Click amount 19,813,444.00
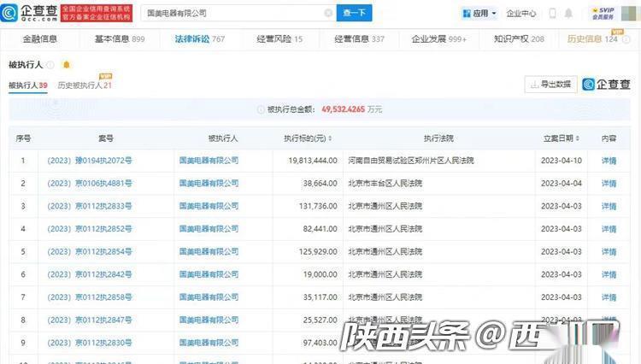The width and height of the screenshot is (641, 364). pyautogui.click(x=313, y=161)
